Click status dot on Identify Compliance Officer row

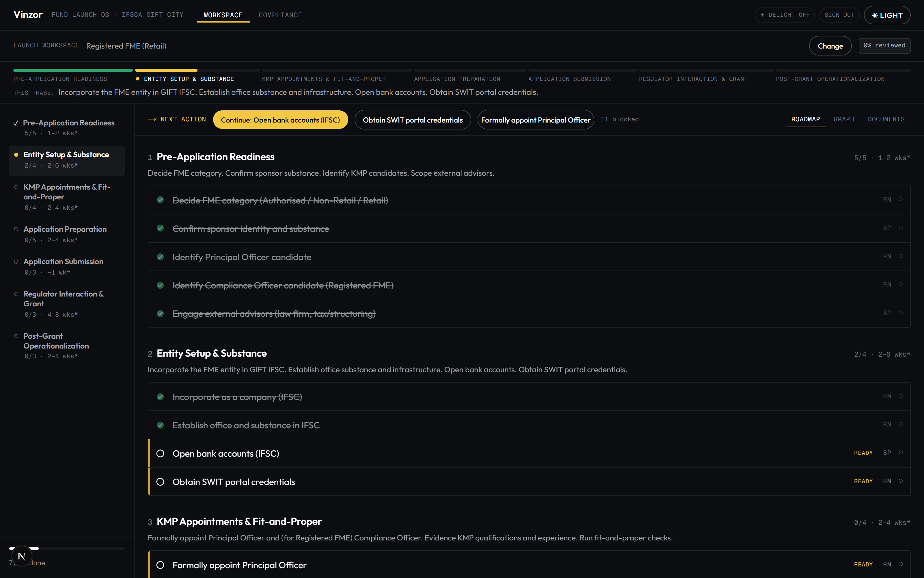[x=901, y=284]
